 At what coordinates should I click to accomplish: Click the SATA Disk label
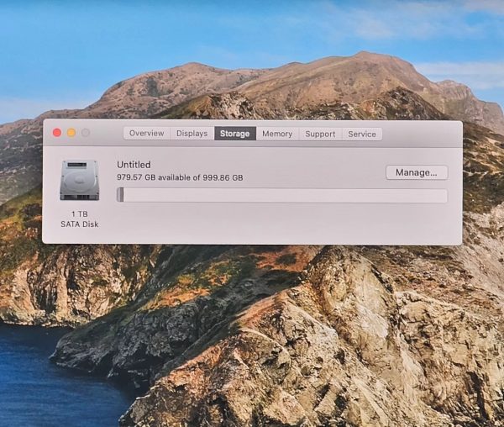(x=79, y=224)
